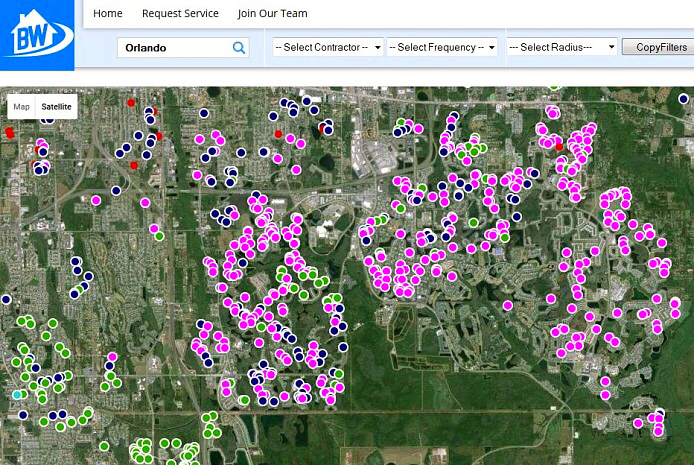Screen dimensions: 694x465
Task: Select the navy marker in the map's top-right corner
Action: (x=683, y=99)
